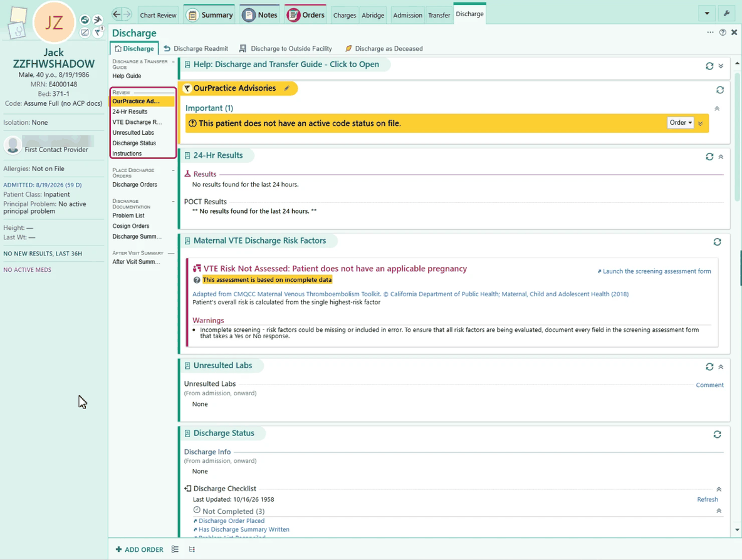Open the Discharge as Deceased subtab

point(384,49)
